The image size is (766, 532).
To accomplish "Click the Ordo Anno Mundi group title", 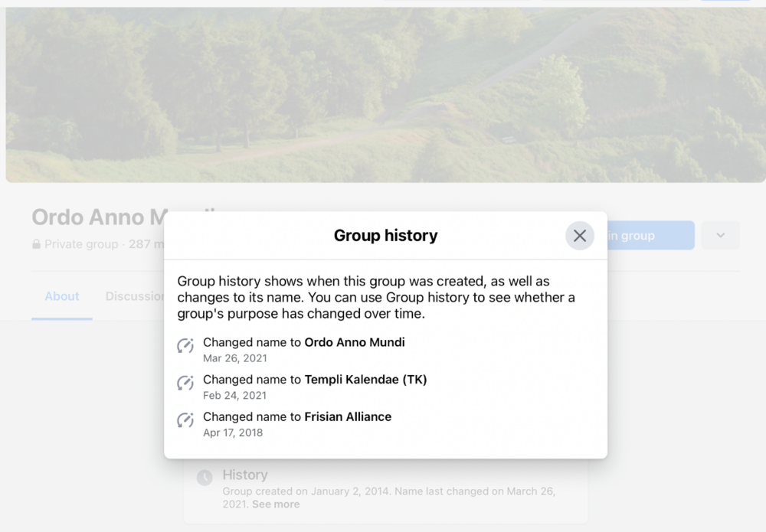I will (x=100, y=217).
